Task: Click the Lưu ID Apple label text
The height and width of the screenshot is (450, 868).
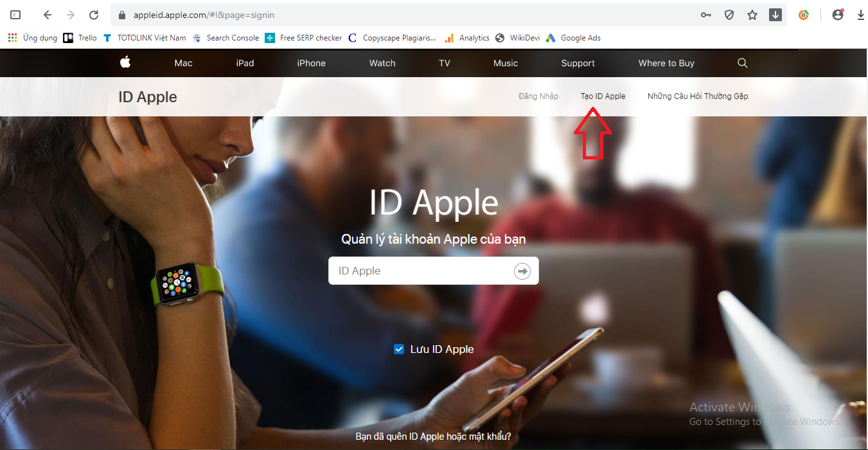Action: pos(442,350)
